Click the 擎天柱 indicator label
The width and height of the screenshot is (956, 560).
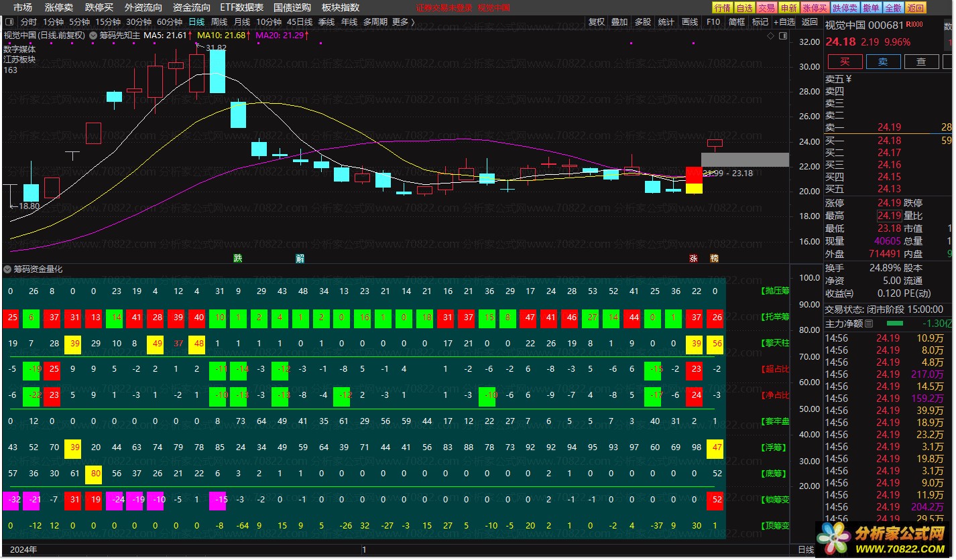pyautogui.click(x=776, y=344)
